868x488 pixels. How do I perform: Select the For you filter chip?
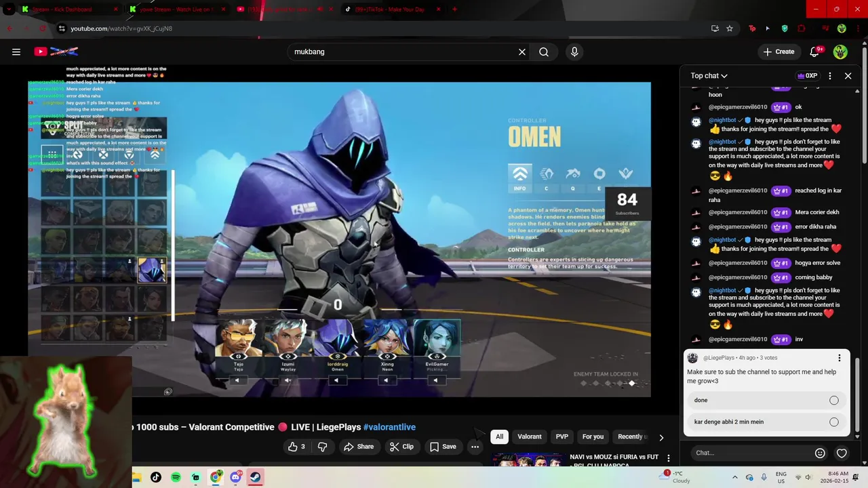point(593,436)
